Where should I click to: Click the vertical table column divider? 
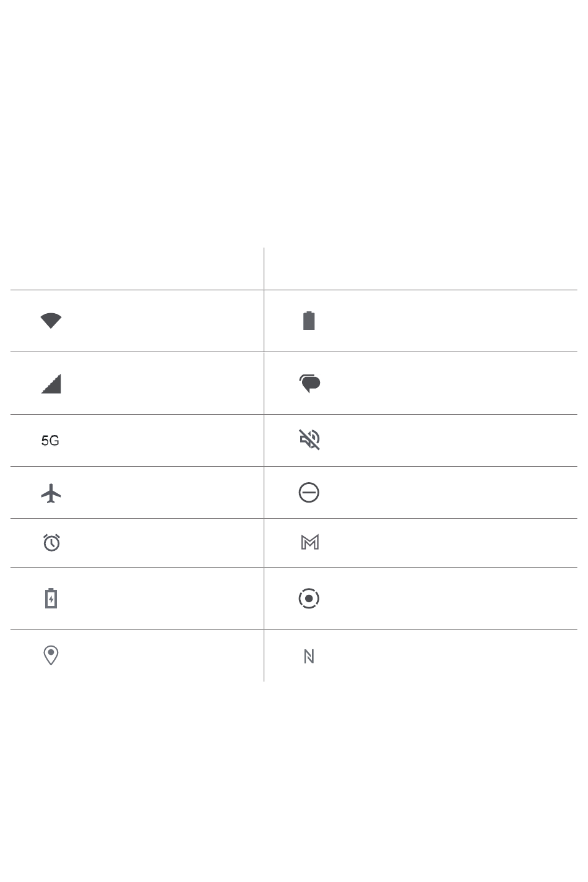tap(264, 464)
